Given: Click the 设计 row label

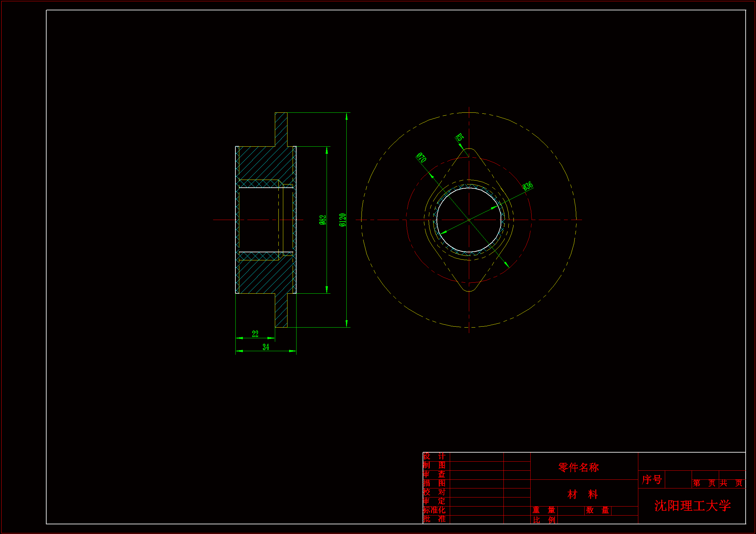Looking at the screenshot, I should point(434,456).
